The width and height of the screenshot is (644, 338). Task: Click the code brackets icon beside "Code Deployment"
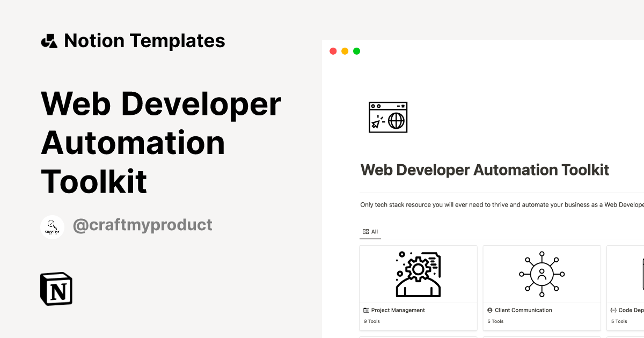click(x=614, y=310)
